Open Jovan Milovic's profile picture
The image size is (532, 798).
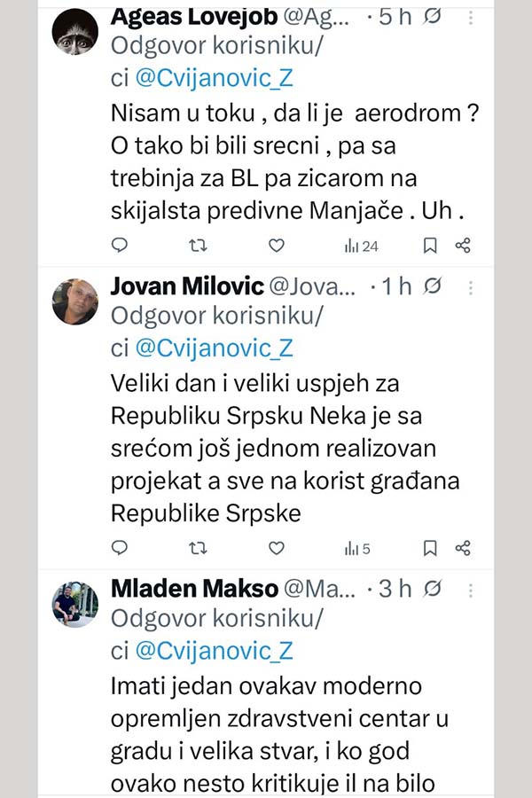coord(75,301)
